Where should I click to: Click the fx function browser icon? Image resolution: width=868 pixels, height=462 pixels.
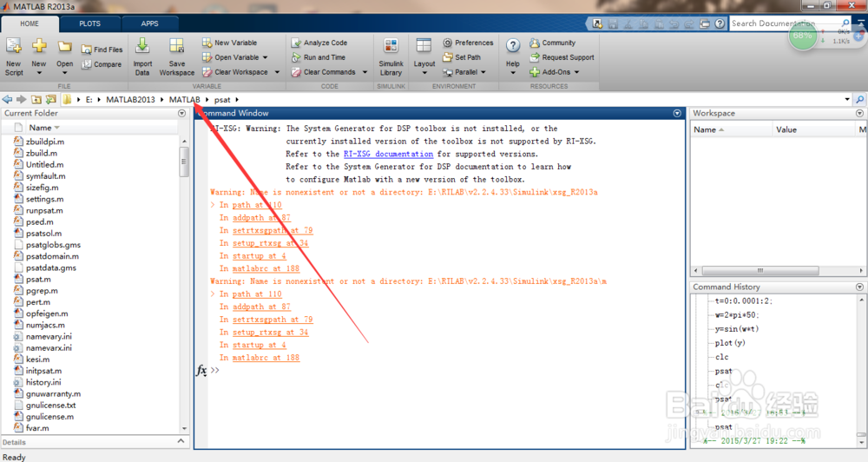pos(201,370)
